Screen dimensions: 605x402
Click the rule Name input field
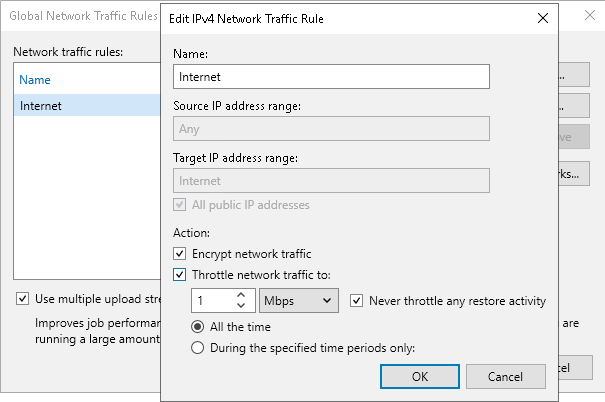(x=331, y=76)
